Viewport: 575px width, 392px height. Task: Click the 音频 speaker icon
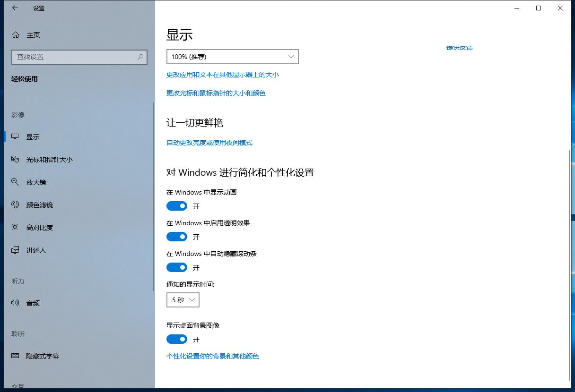point(16,303)
